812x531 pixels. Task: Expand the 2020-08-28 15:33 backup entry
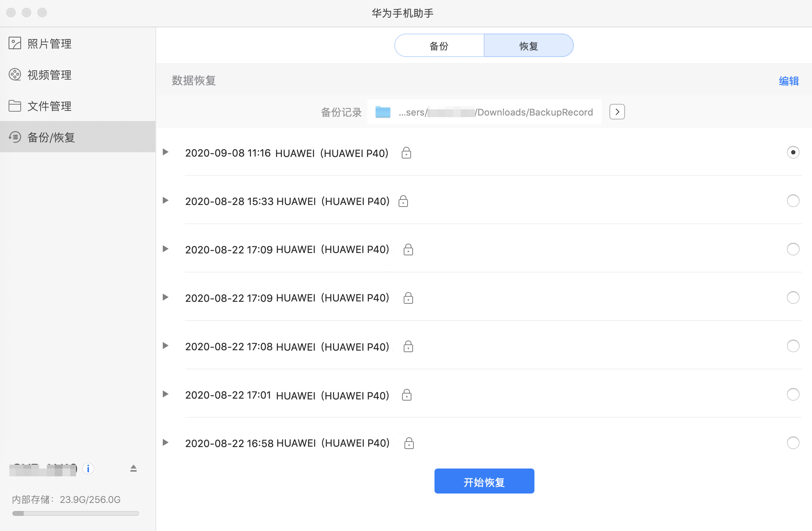pyautogui.click(x=166, y=201)
